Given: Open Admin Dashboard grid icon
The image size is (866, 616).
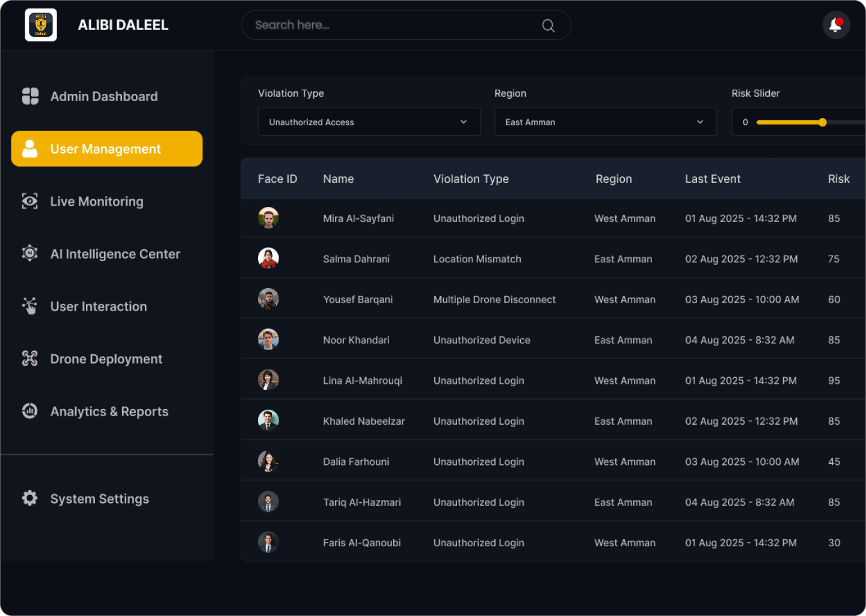Looking at the screenshot, I should tap(30, 96).
